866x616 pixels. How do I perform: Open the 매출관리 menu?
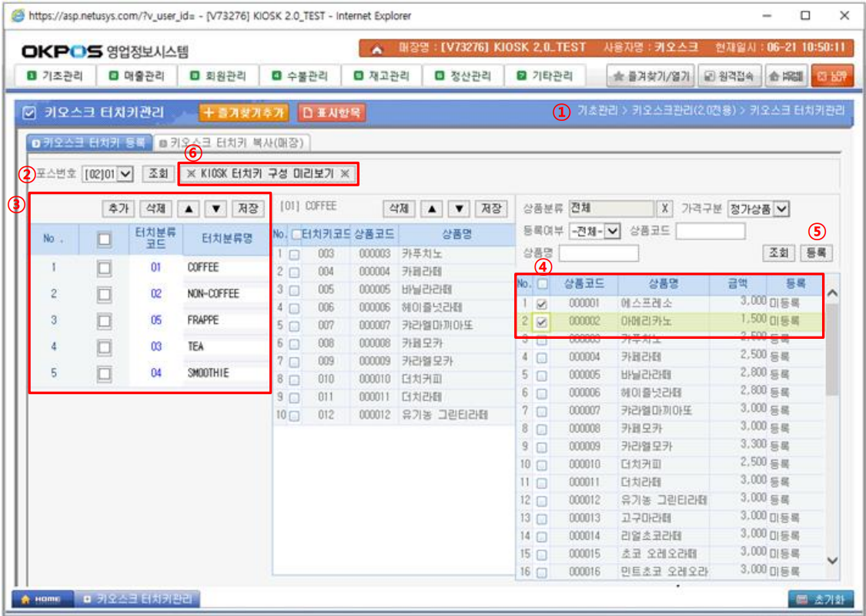pyautogui.click(x=137, y=76)
